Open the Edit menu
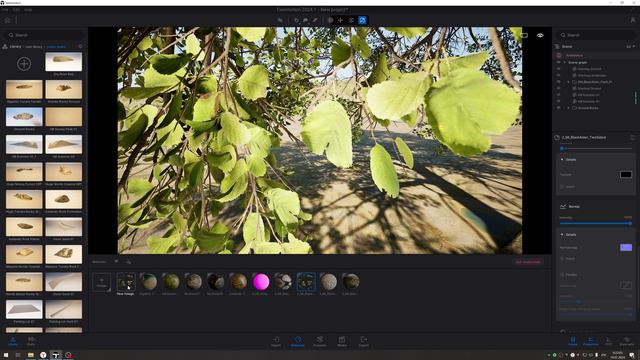The height and width of the screenshot is (360, 640). [x=16, y=9]
